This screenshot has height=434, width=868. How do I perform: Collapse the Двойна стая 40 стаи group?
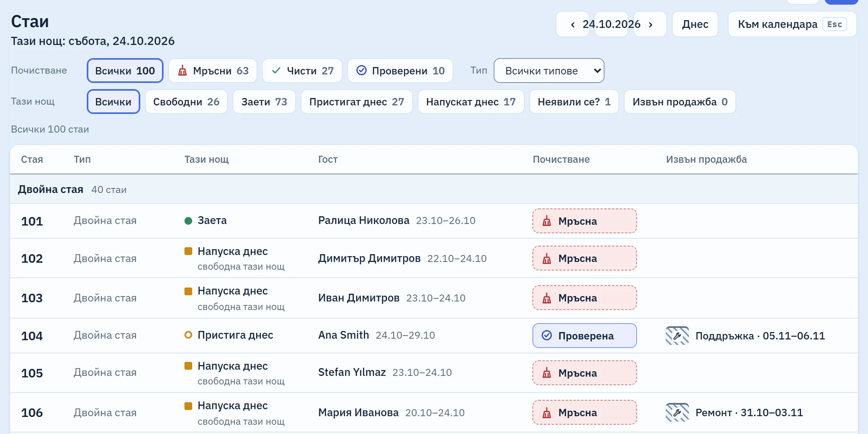[x=434, y=189]
